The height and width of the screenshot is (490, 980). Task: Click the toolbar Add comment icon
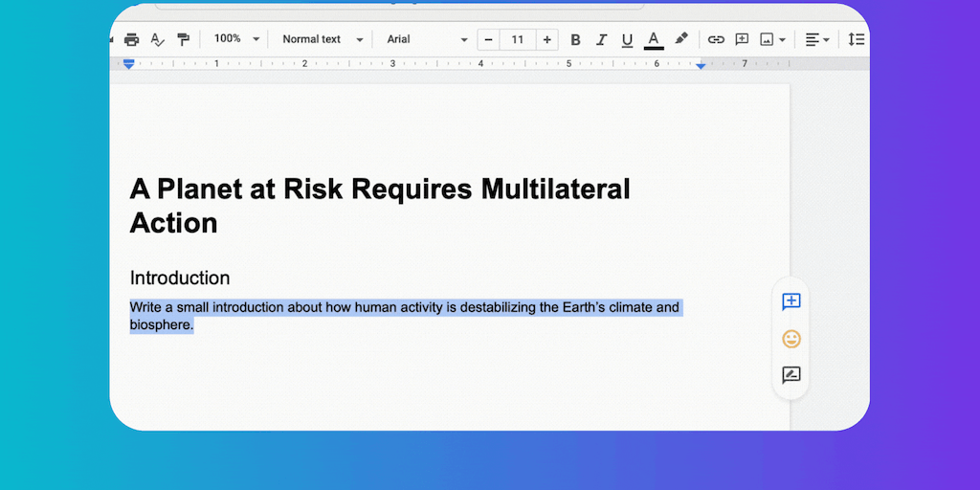click(x=742, y=39)
